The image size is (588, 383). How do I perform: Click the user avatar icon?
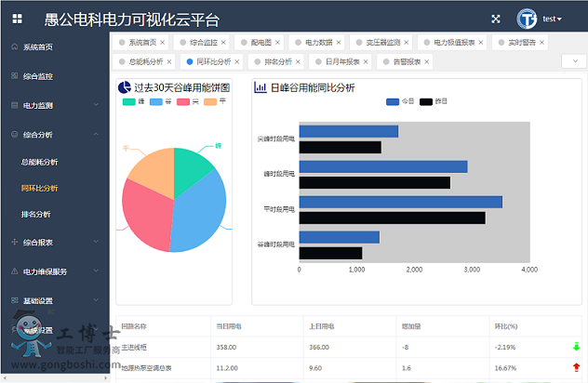528,19
